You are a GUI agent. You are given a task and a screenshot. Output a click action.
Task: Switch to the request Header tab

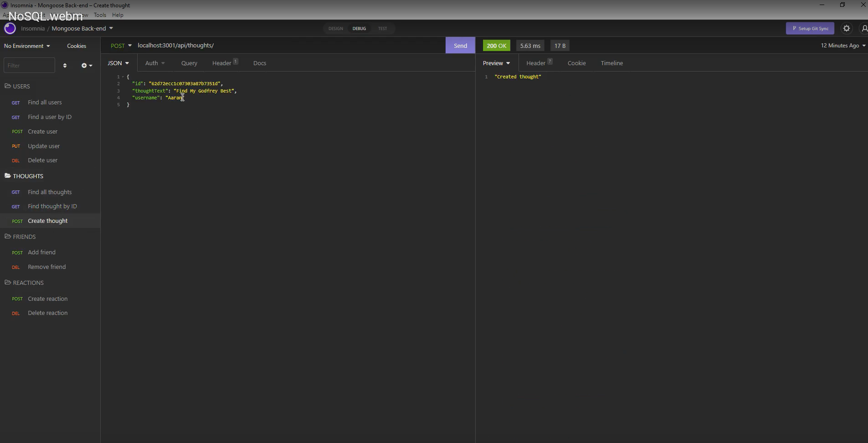pos(225,63)
